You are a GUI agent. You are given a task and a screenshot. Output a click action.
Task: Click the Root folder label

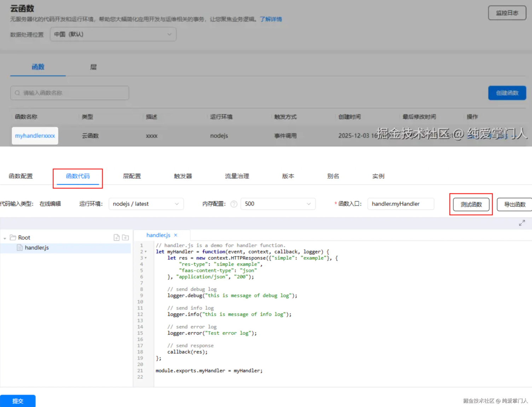[24, 237]
